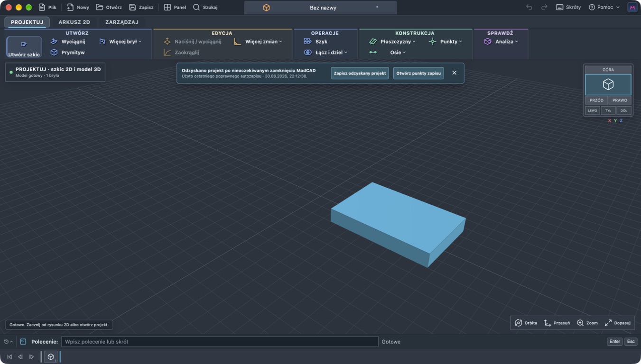Choose the Prymityw primitive tool
The image size is (641, 364).
pyautogui.click(x=67, y=53)
